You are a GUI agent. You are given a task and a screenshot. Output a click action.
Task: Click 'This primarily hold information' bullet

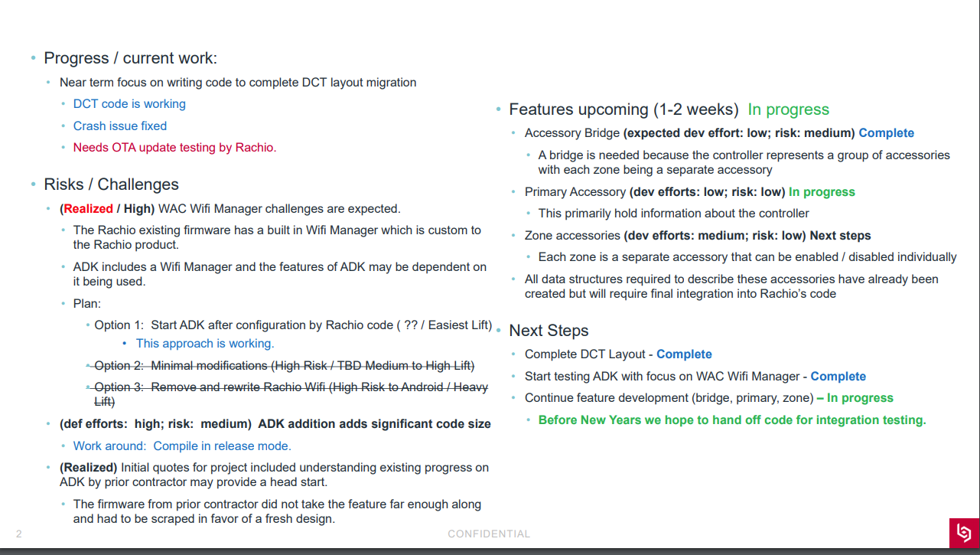[674, 214]
